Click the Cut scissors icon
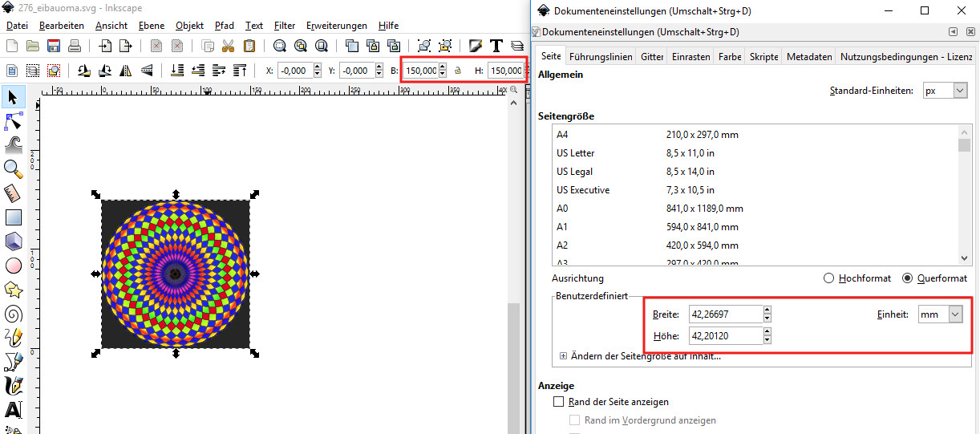The width and height of the screenshot is (980, 434). click(x=229, y=46)
